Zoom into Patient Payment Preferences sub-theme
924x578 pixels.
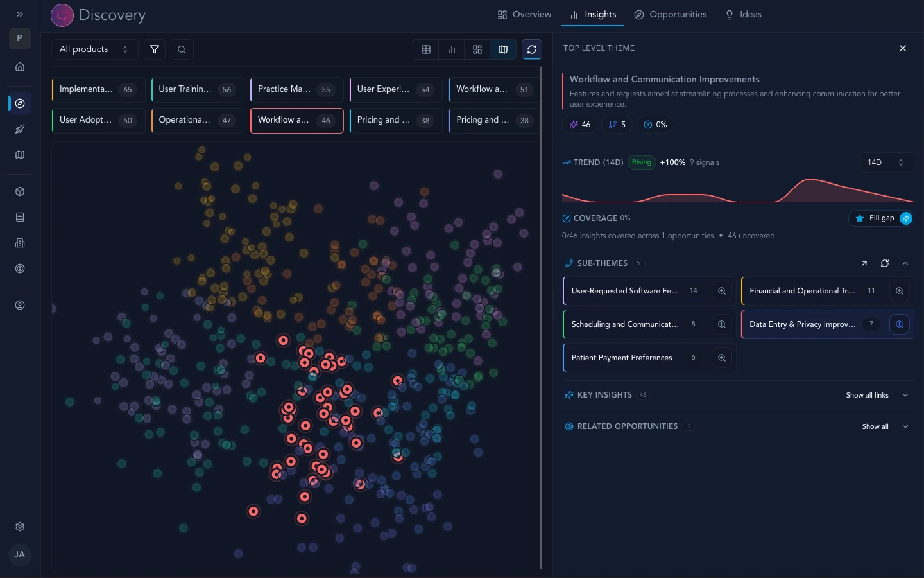pyautogui.click(x=722, y=358)
